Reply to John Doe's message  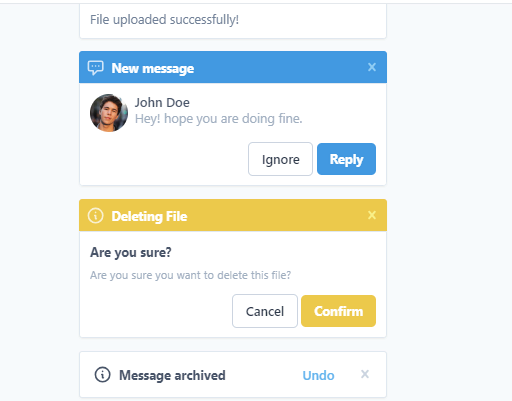click(346, 159)
